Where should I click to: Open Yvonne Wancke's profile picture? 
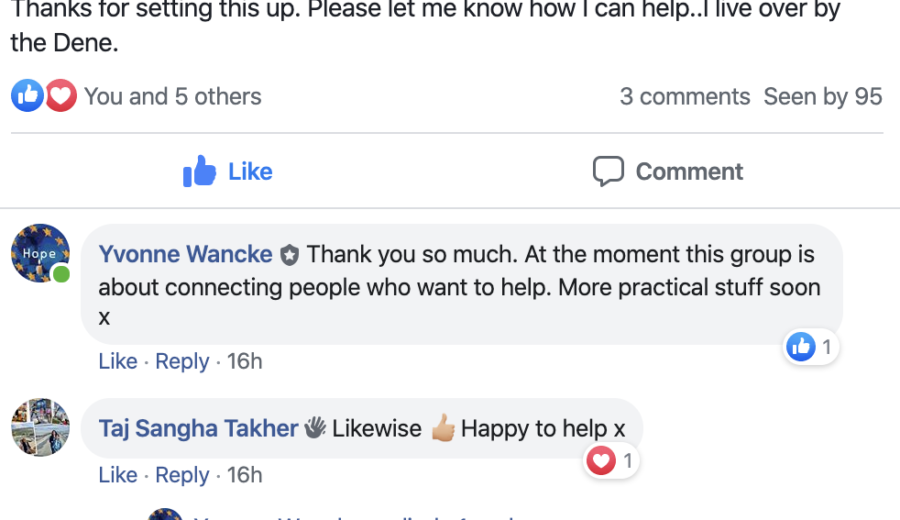tap(40, 254)
